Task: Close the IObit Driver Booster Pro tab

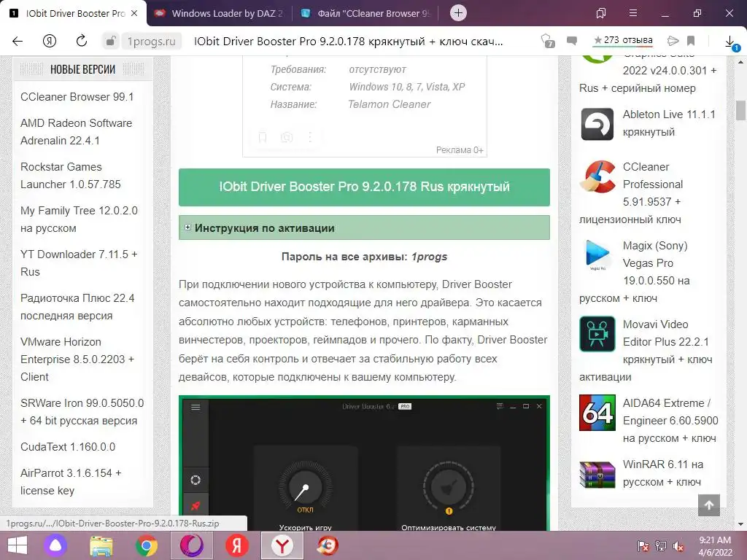Action: (x=134, y=13)
